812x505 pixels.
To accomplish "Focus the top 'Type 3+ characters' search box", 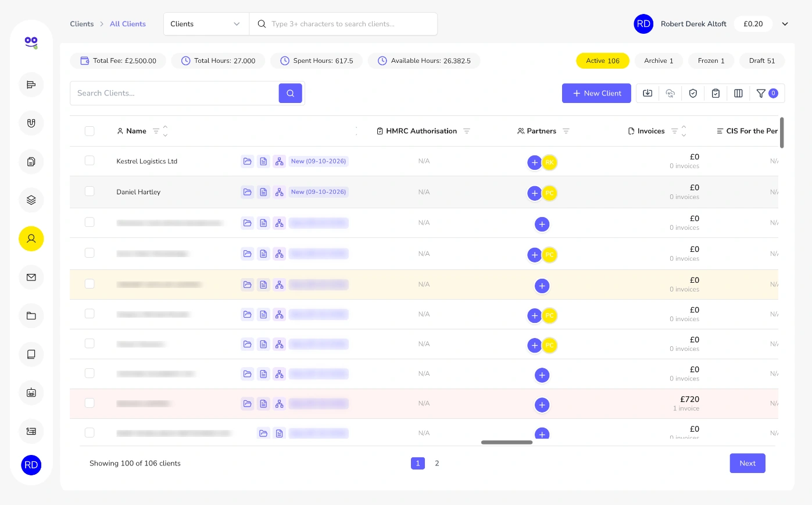I will [343, 24].
